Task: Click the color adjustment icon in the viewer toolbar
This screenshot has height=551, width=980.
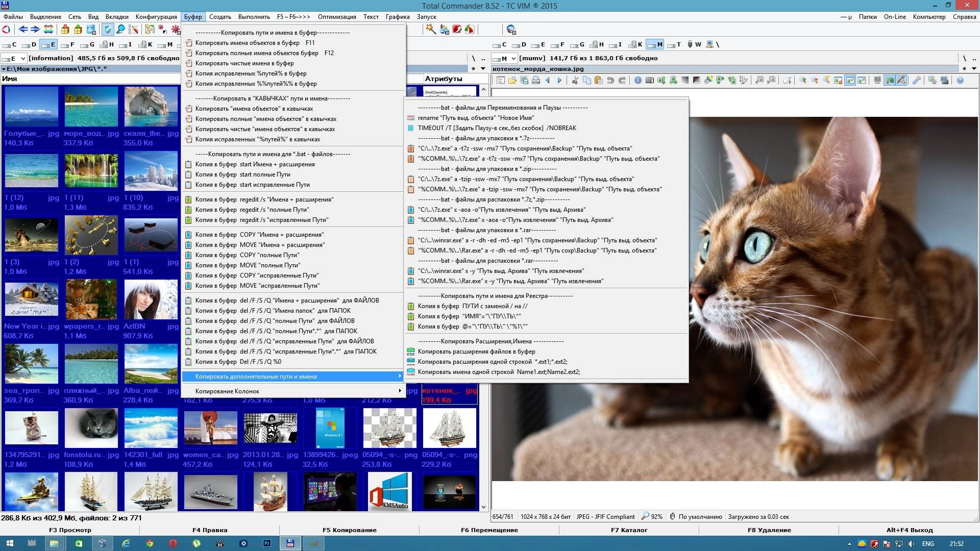Action: (x=708, y=80)
